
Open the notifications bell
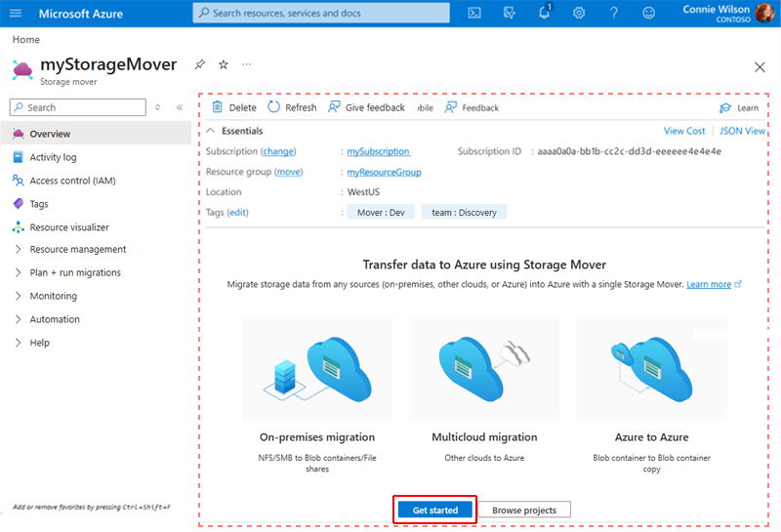(x=545, y=12)
